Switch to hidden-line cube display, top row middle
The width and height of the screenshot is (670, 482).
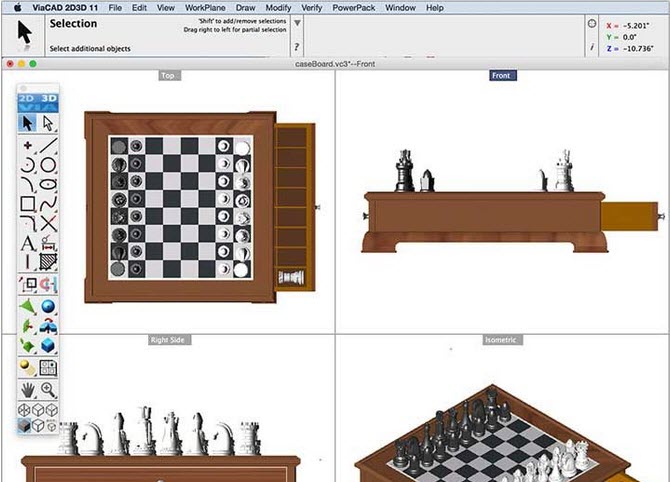pyautogui.click(x=38, y=410)
